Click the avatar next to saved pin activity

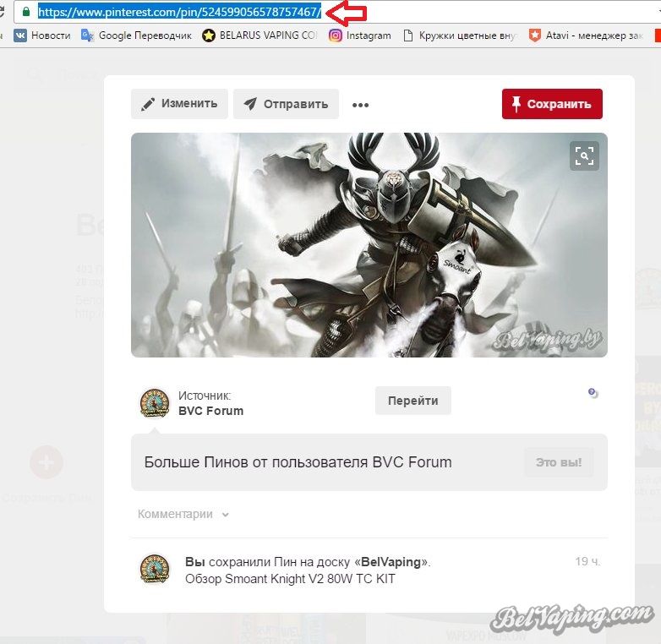155,569
